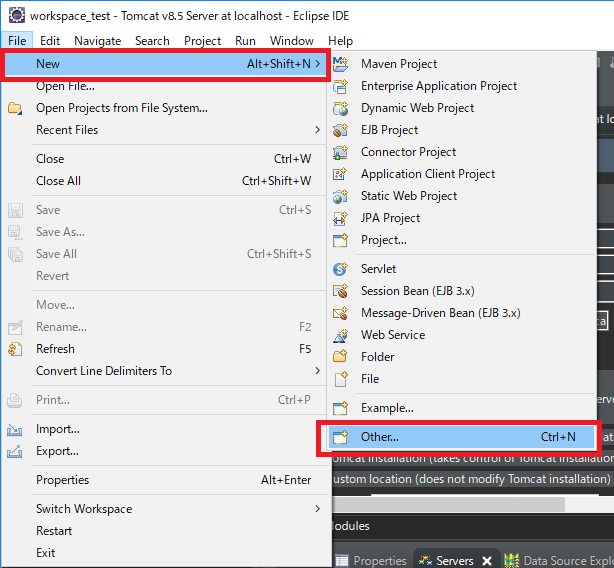Click the Servers view tab icon
614x568 pixels.
click(x=426, y=561)
